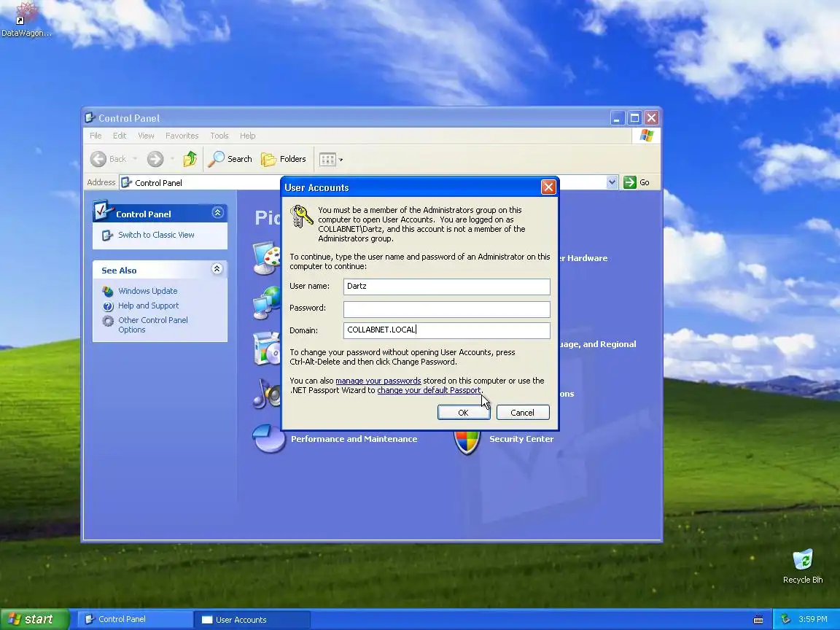Viewport: 840px width, 630px height.
Task: Click the Control Panel title bar icon
Action: pyautogui.click(x=90, y=118)
